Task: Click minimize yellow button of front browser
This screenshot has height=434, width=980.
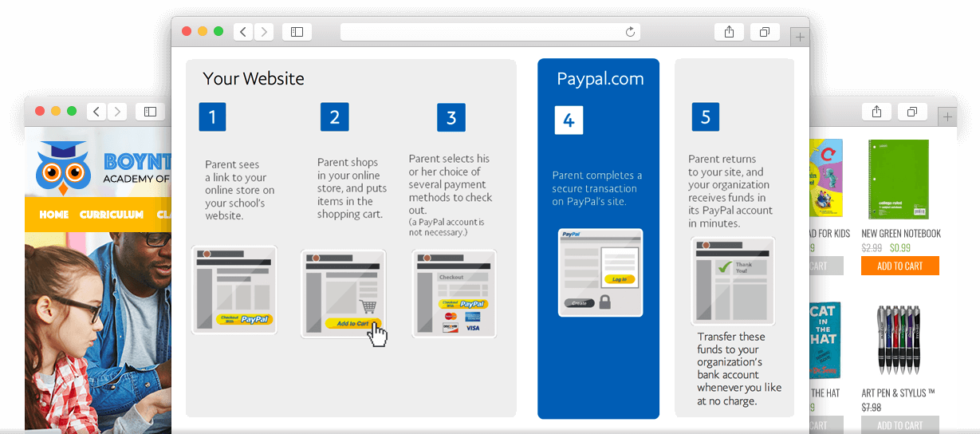Action: tap(203, 31)
